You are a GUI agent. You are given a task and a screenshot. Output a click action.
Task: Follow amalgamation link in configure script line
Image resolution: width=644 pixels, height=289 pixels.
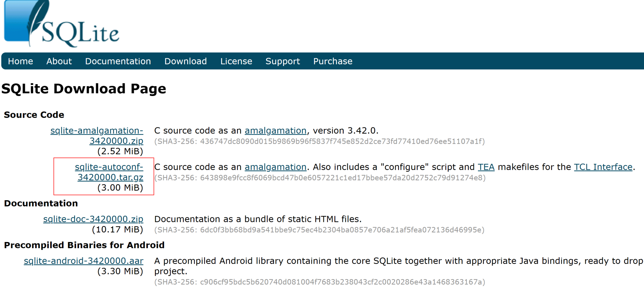coord(275,167)
